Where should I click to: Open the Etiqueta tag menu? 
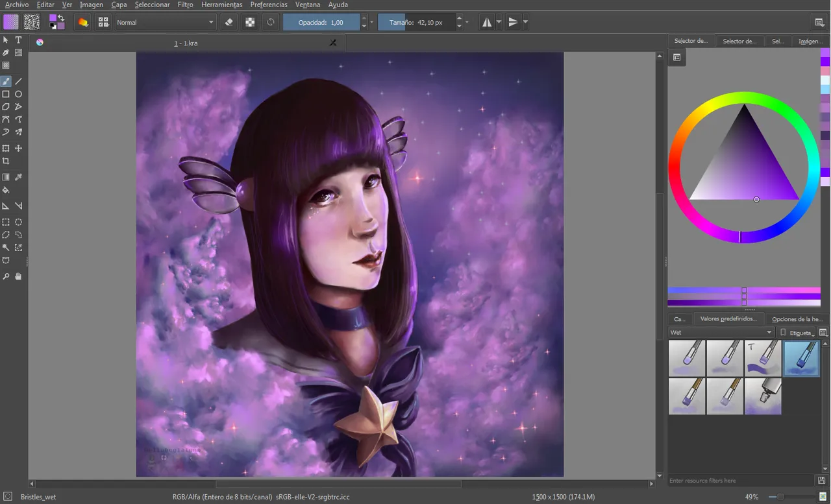tap(797, 332)
